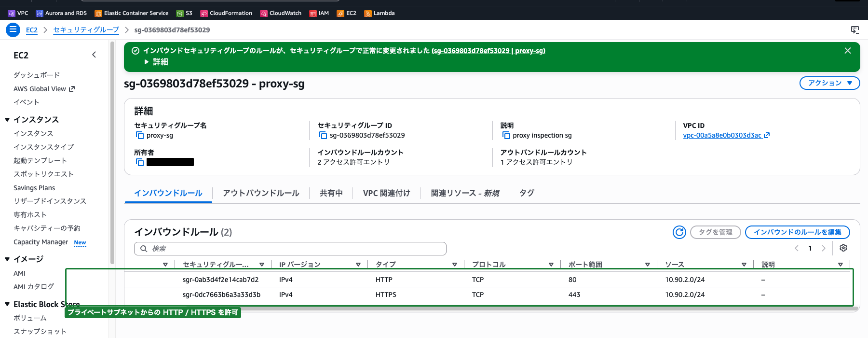Image resolution: width=868 pixels, height=338 pixels.
Task: Open the S3 service shortcut
Action: click(184, 13)
